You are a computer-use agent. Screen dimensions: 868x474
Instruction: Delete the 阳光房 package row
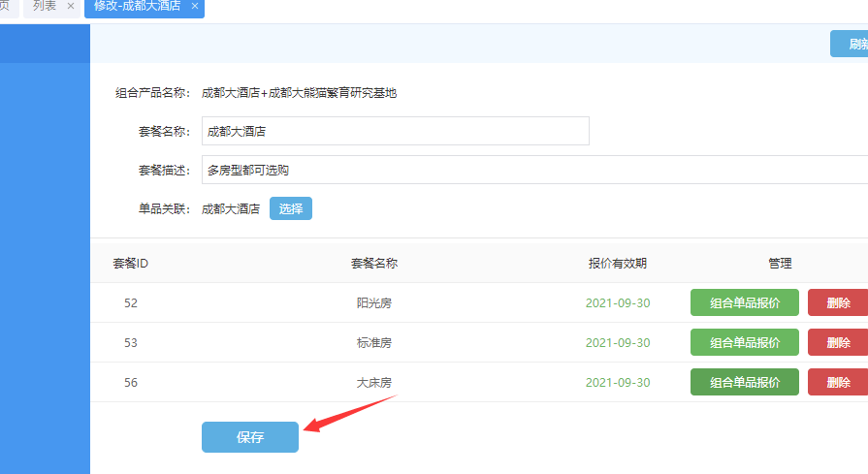[837, 302]
